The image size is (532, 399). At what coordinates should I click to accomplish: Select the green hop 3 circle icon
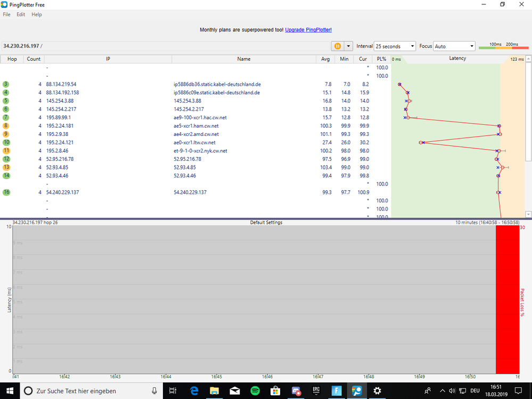coord(6,84)
